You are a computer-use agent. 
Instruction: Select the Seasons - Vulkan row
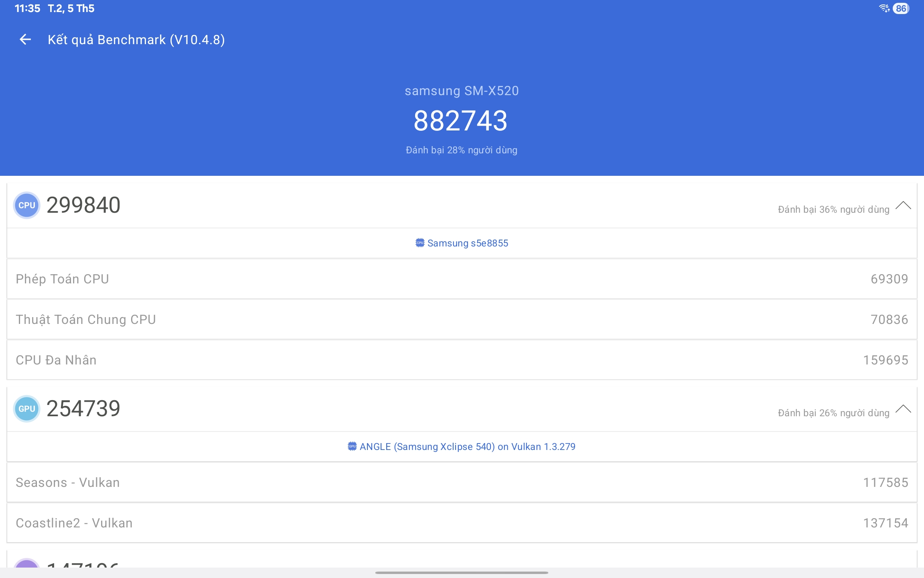pyautogui.click(x=462, y=482)
